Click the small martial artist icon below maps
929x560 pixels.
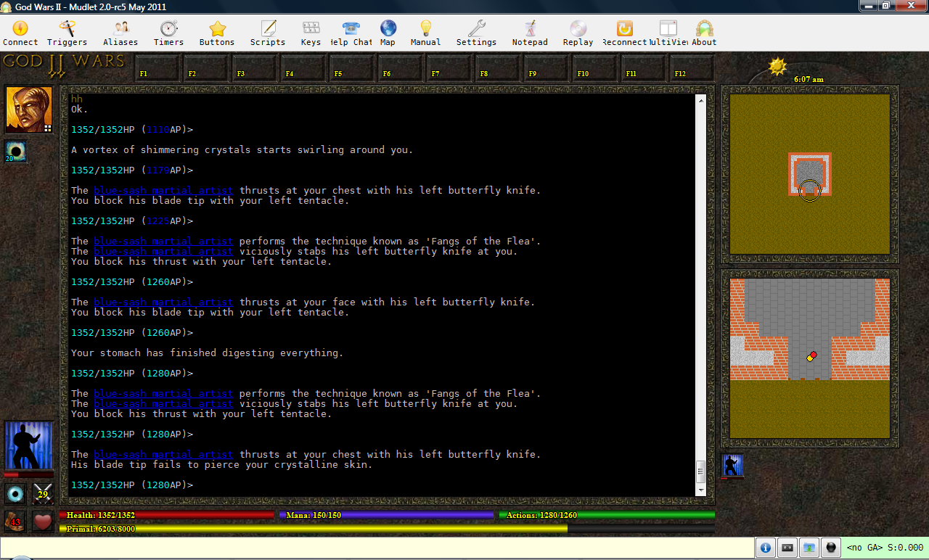pyautogui.click(x=732, y=465)
